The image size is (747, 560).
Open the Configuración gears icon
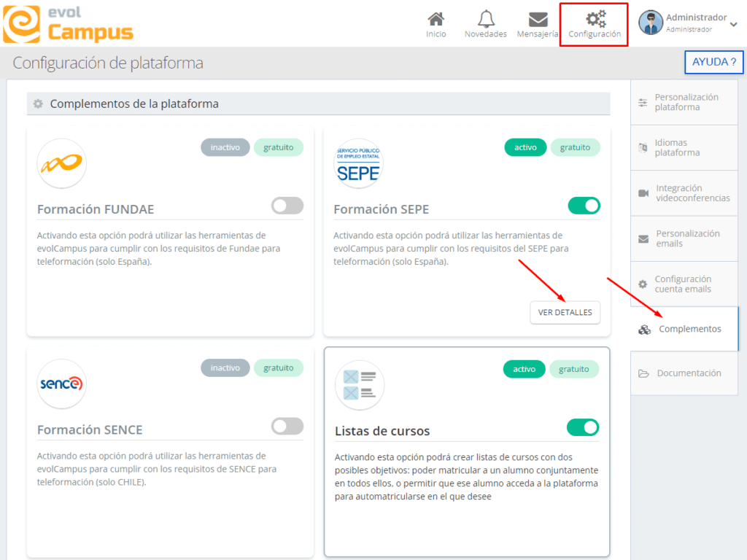pyautogui.click(x=595, y=20)
